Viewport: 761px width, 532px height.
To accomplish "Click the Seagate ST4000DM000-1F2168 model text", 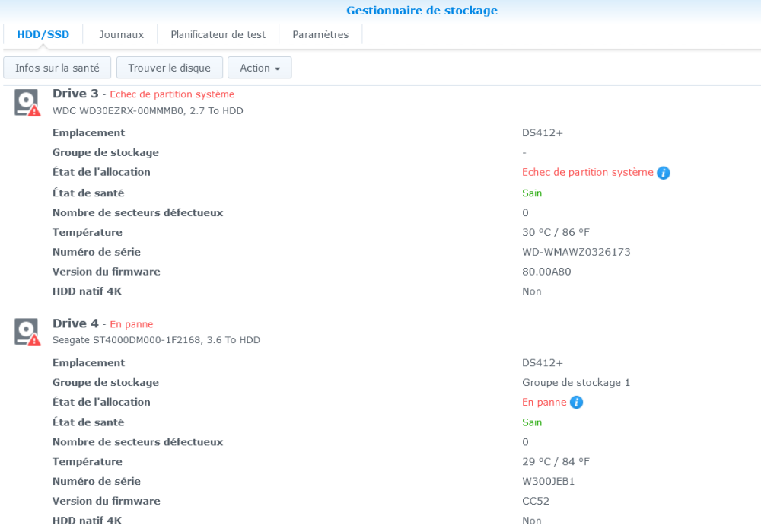I will (x=156, y=340).
